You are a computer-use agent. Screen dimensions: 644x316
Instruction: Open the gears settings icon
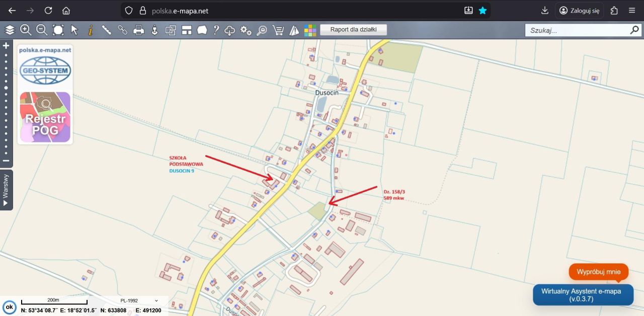(246, 30)
